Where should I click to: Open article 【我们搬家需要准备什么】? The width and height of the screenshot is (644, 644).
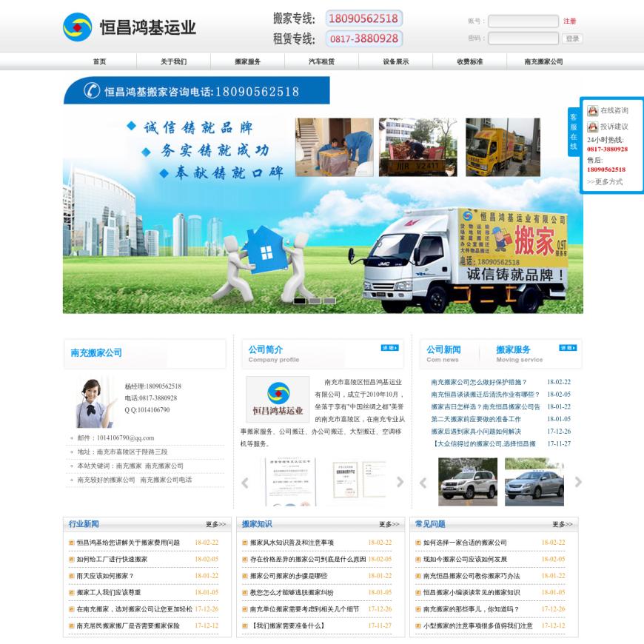pyautogui.click(x=287, y=625)
